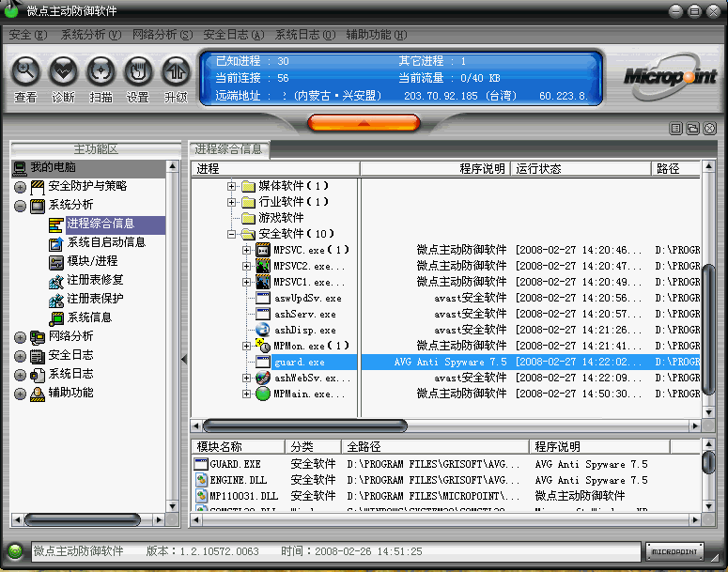The height and width of the screenshot is (572, 728).
Task: Open 系统分析 menu
Action: click(91, 35)
